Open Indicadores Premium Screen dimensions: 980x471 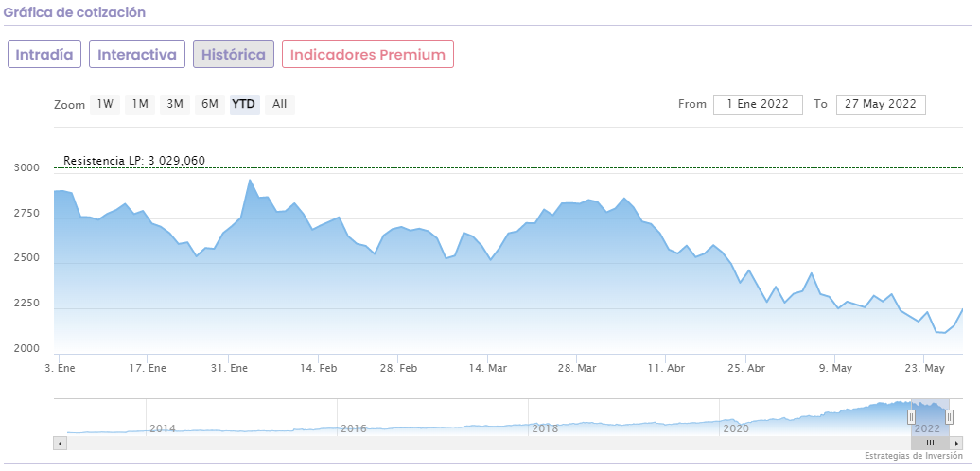tap(368, 54)
